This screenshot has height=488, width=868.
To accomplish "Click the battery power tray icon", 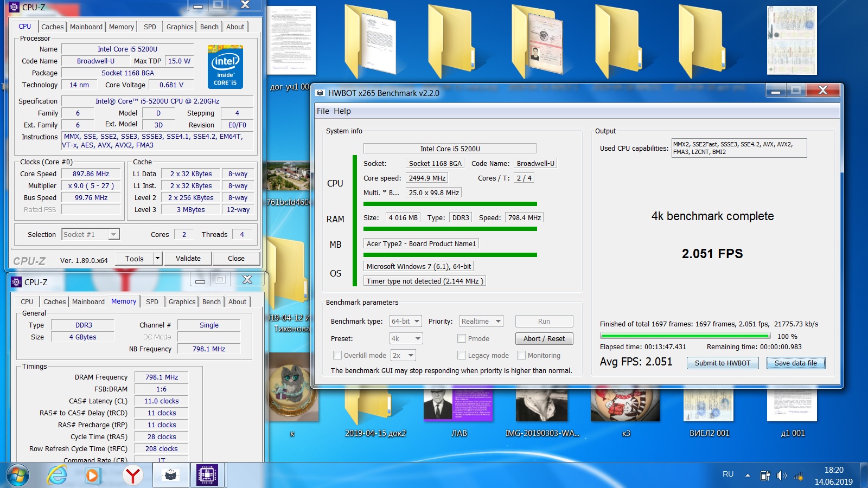I will click(765, 476).
